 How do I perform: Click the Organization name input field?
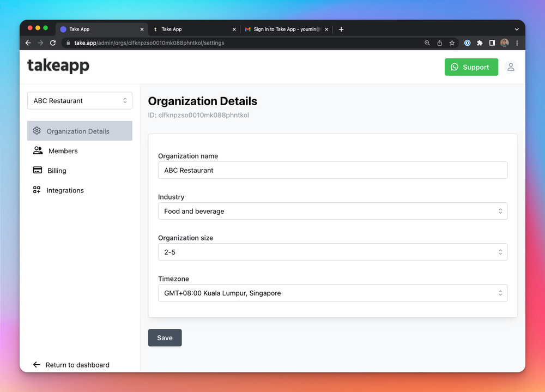(332, 170)
